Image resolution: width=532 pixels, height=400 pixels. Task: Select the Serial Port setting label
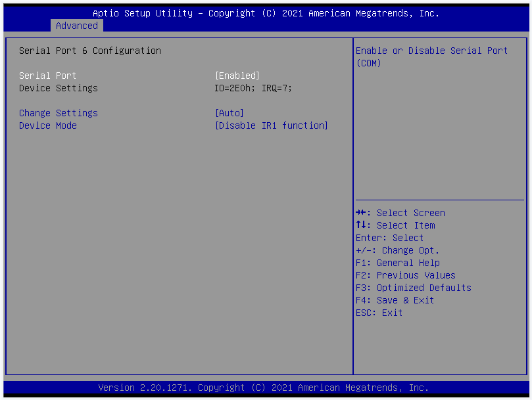(x=47, y=76)
